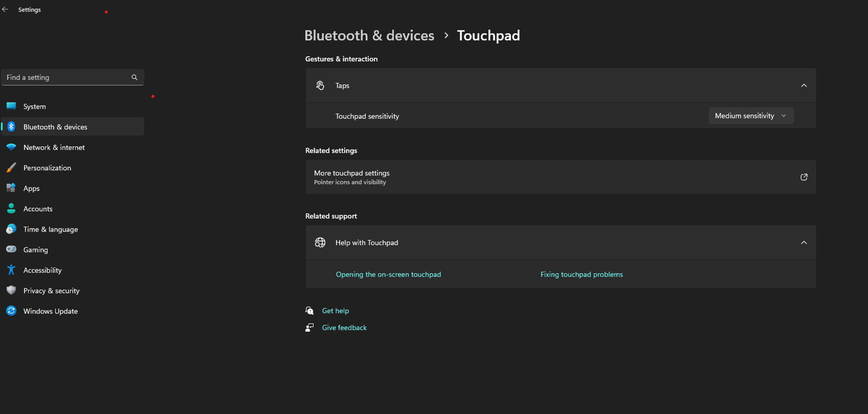Click the Taps gesture hand icon

(x=320, y=86)
